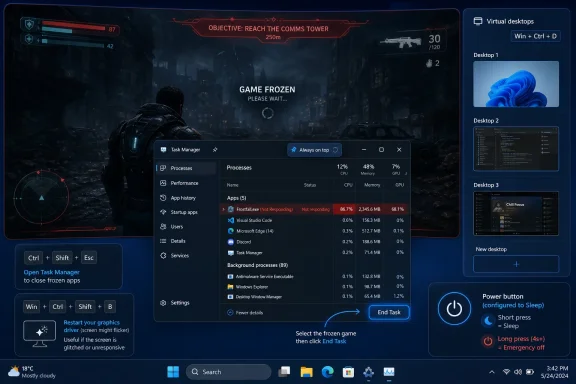Viewport: 576px width, 384px height.
Task: Click the large round power button icon
Action: pyautogui.click(x=454, y=309)
